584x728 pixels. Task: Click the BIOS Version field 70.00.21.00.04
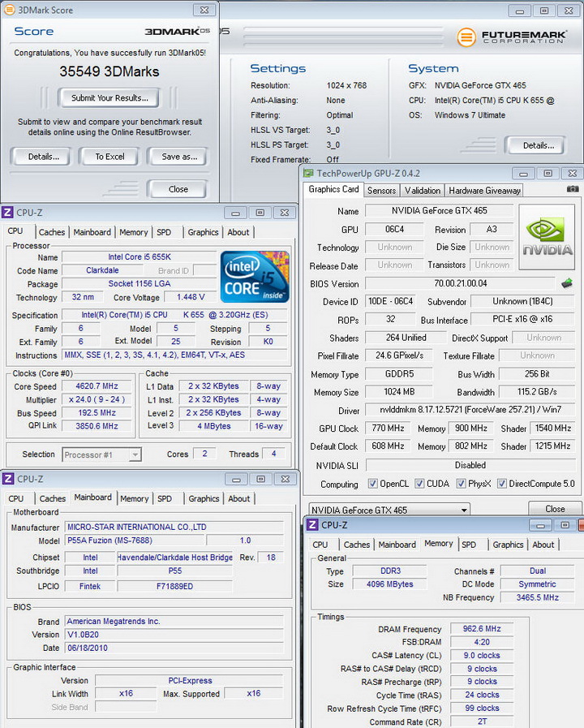pos(460,283)
